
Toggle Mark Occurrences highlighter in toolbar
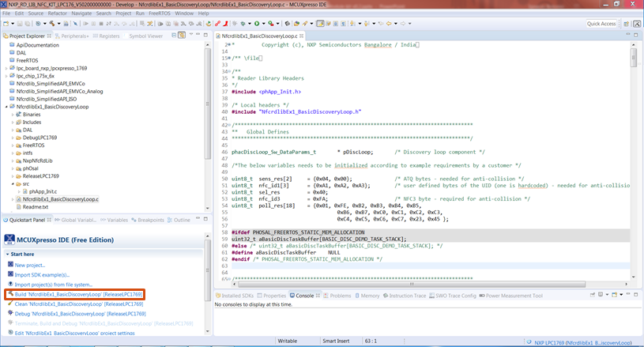point(320,24)
